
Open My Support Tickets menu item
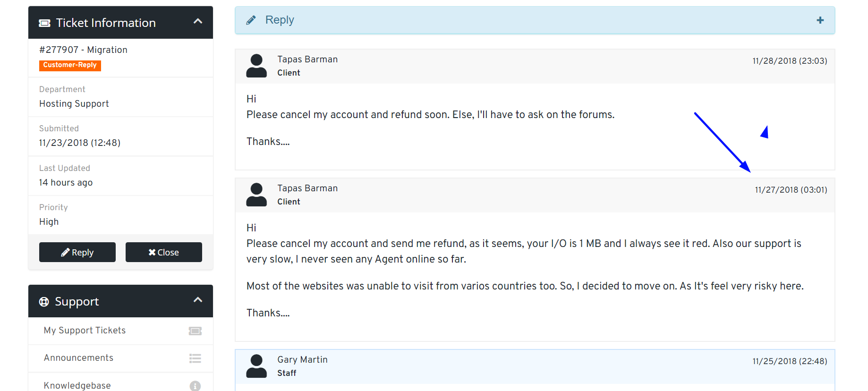(85, 331)
